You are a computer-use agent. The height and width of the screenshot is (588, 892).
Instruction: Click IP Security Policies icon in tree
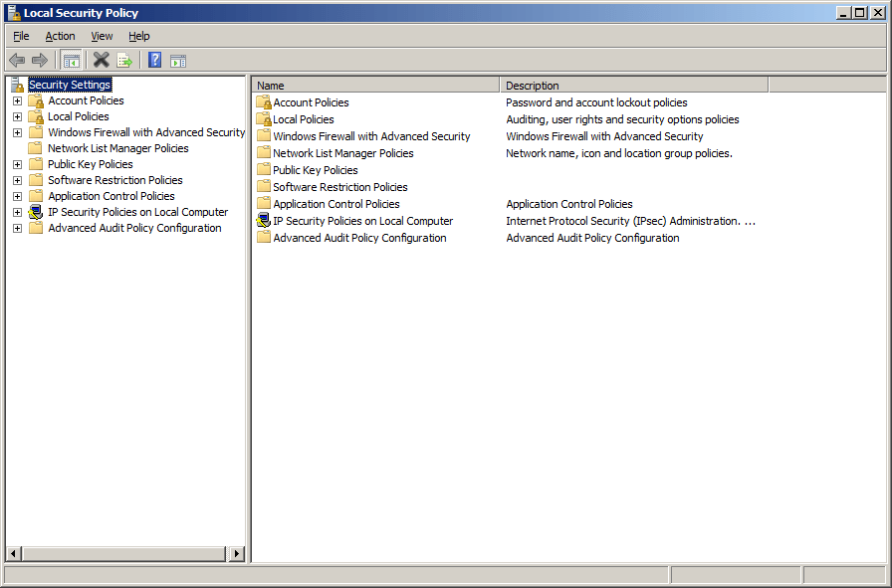pos(36,212)
